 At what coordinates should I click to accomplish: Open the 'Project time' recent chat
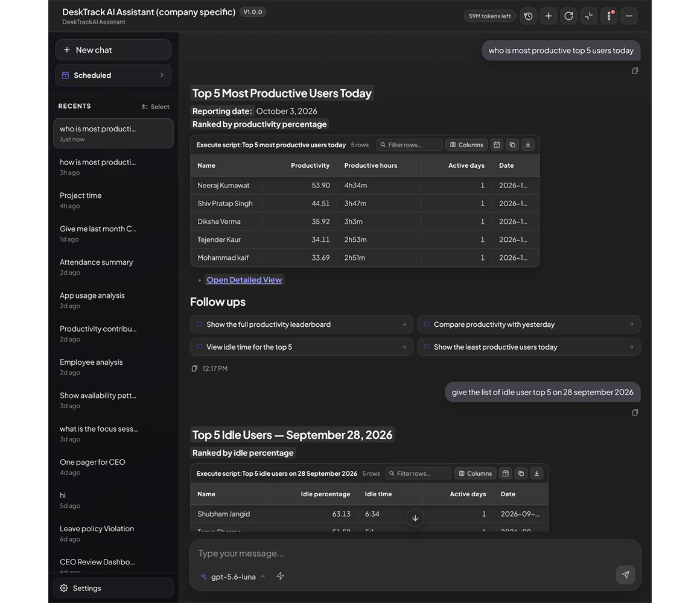113,200
